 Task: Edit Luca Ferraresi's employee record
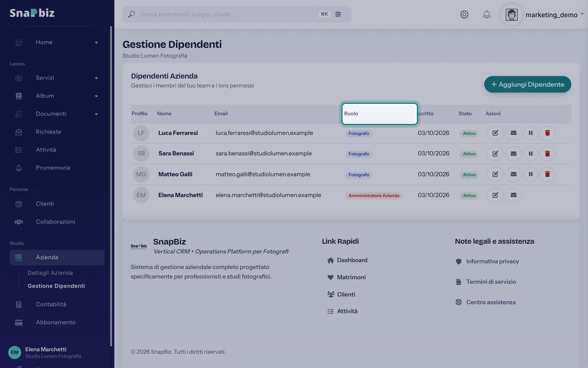pos(495,133)
